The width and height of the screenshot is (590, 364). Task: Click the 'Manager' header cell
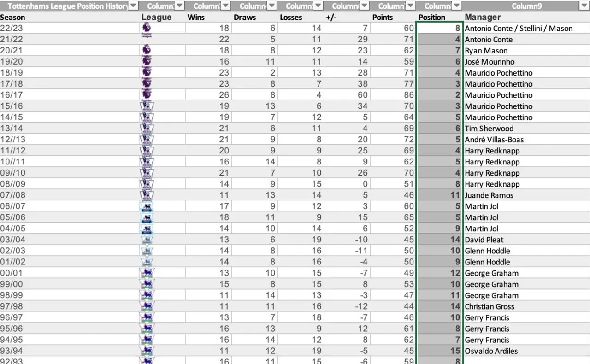(x=526, y=17)
